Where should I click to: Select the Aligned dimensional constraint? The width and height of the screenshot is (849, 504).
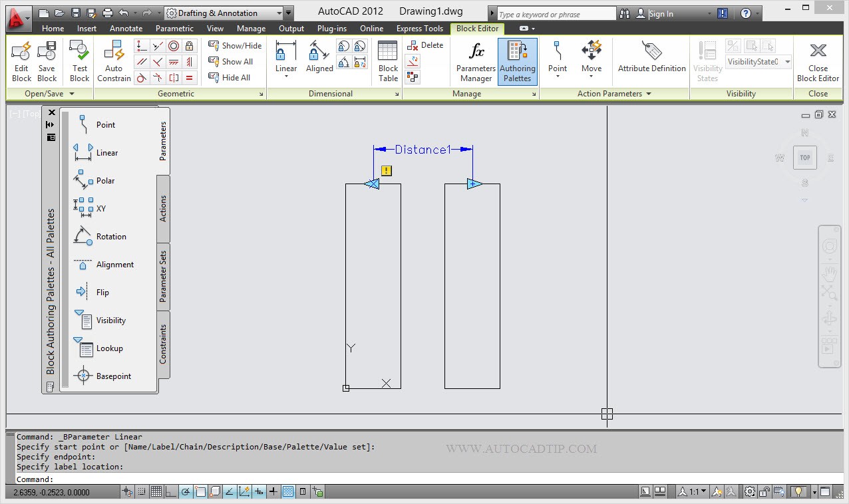tap(319, 57)
